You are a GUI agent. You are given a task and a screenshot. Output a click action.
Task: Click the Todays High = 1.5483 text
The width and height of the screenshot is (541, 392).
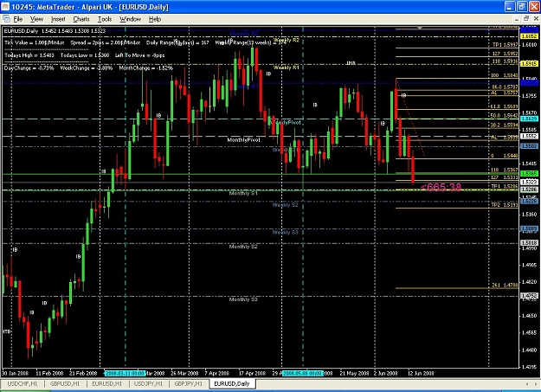tap(29, 55)
